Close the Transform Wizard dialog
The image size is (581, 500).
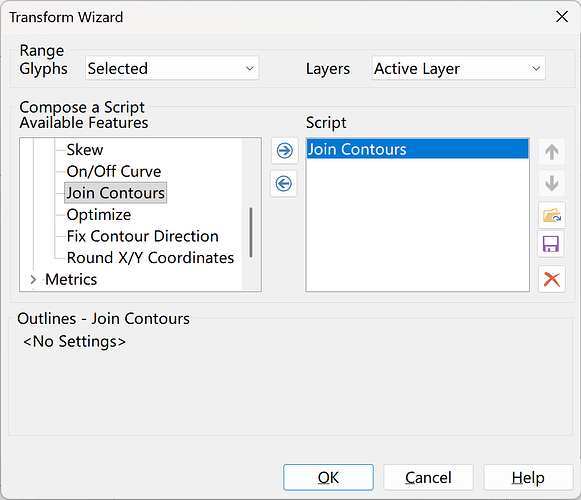(x=562, y=17)
